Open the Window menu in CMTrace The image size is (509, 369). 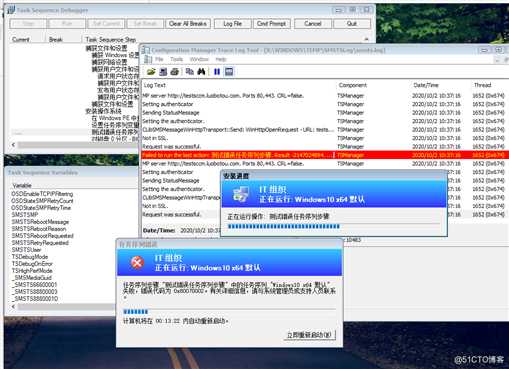(x=199, y=59)
